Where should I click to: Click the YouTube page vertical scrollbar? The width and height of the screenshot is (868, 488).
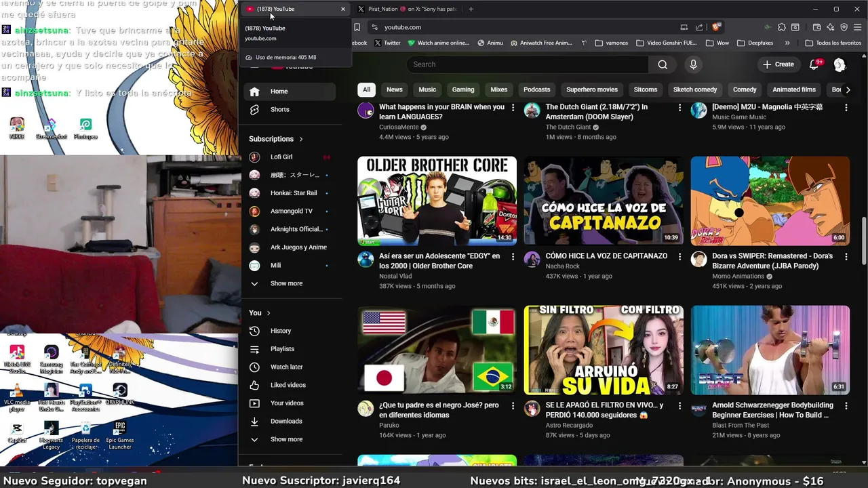864,241
